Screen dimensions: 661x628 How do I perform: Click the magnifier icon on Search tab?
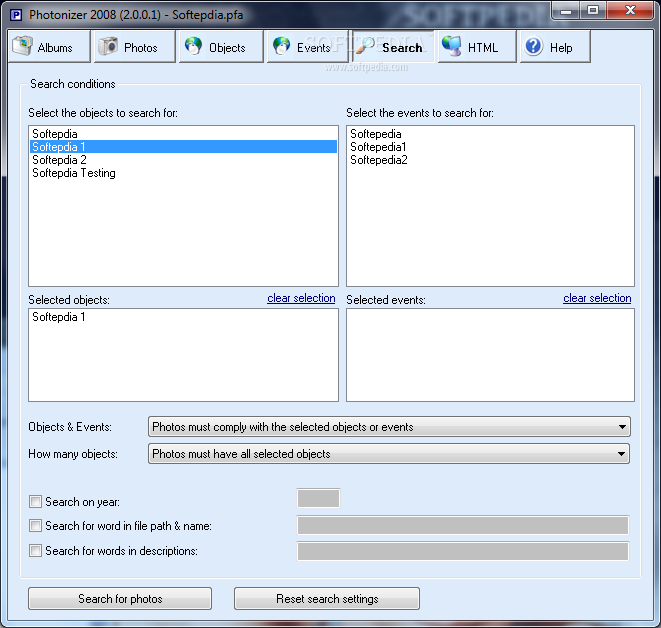pos(365,46)
